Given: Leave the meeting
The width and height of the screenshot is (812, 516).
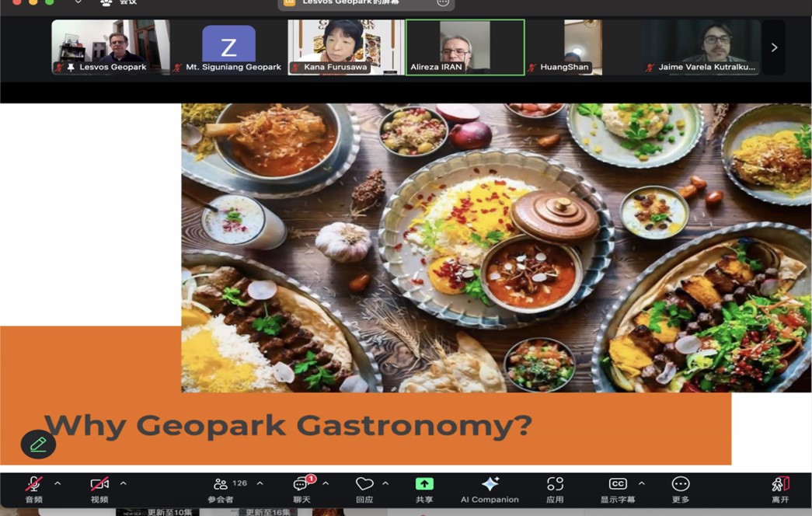Looking at the screenshot, I should click(x=780, y=484).
